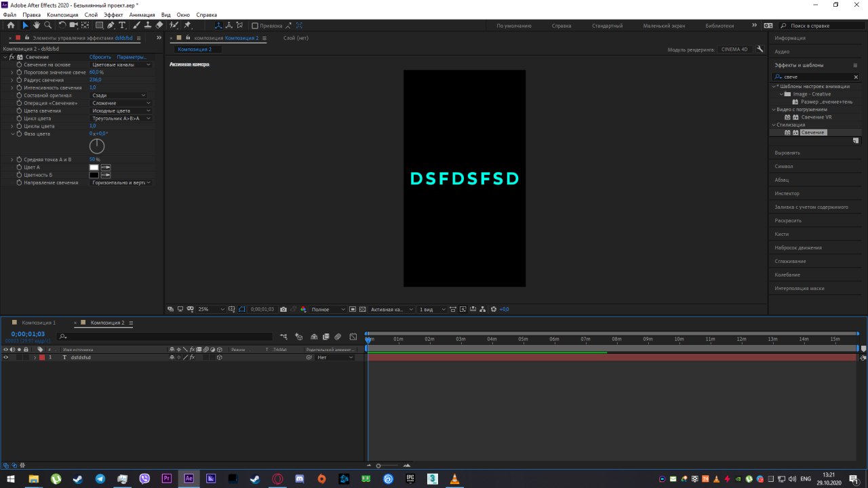
Task: Select the Zoom magnifier tool
Action: [x=48, y=25]
